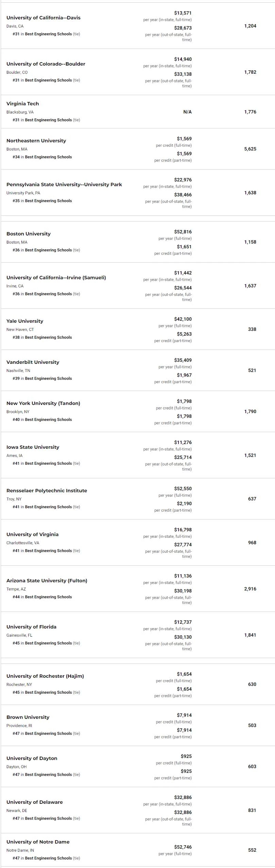Select the University of Virginia school name
275x868 pixels.
(x=33, y=534)
